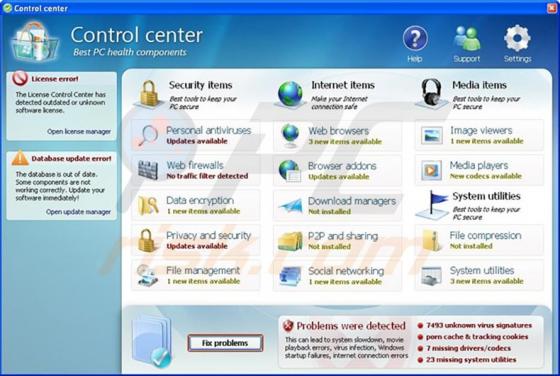Open Download managers label
560x376 pixels.
click(x=352, y=201)
